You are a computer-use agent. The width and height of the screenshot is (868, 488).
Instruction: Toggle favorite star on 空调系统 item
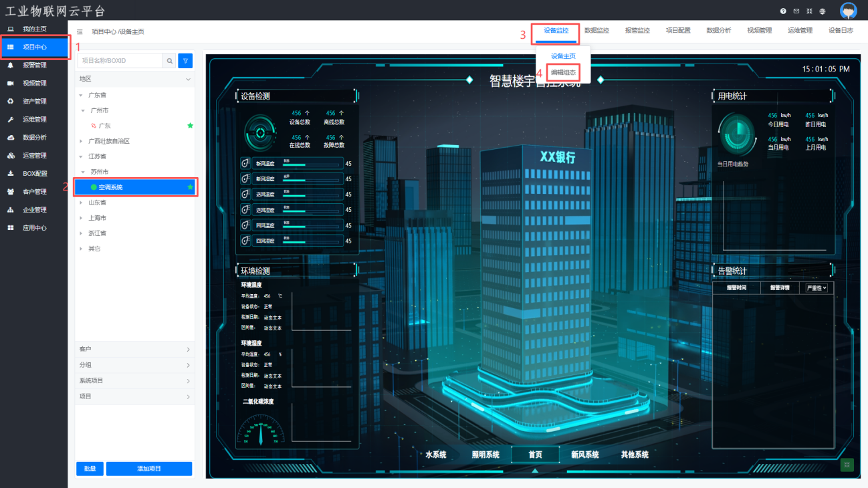point(190,187)
